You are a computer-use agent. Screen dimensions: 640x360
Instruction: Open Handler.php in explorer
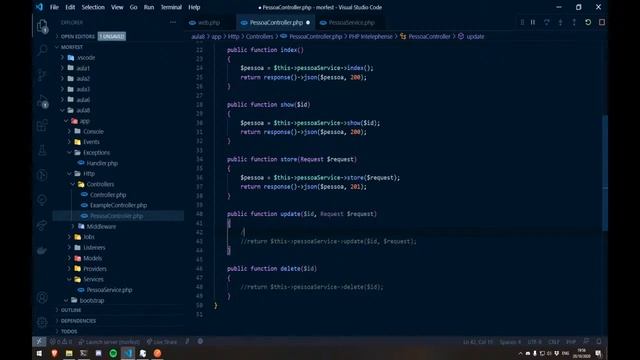(x=102, y=163)
